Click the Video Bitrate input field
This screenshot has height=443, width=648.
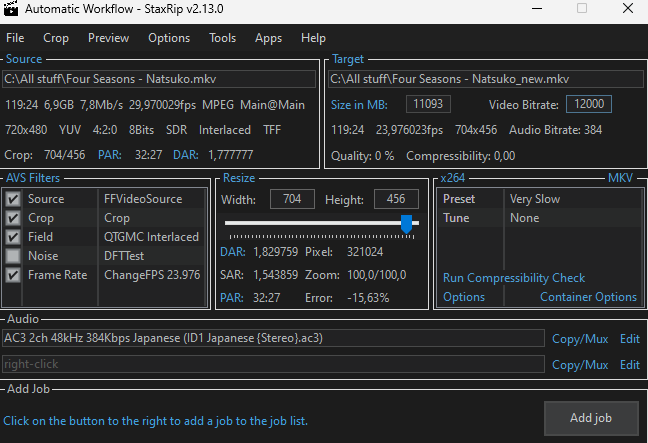[x=588, y=105]
